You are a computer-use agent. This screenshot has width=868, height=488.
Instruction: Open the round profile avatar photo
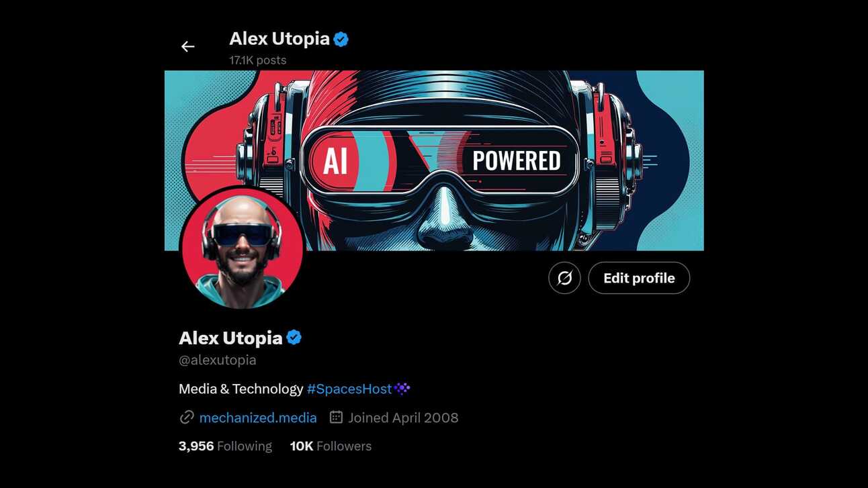pyautogui.click(x=242, y=248)
